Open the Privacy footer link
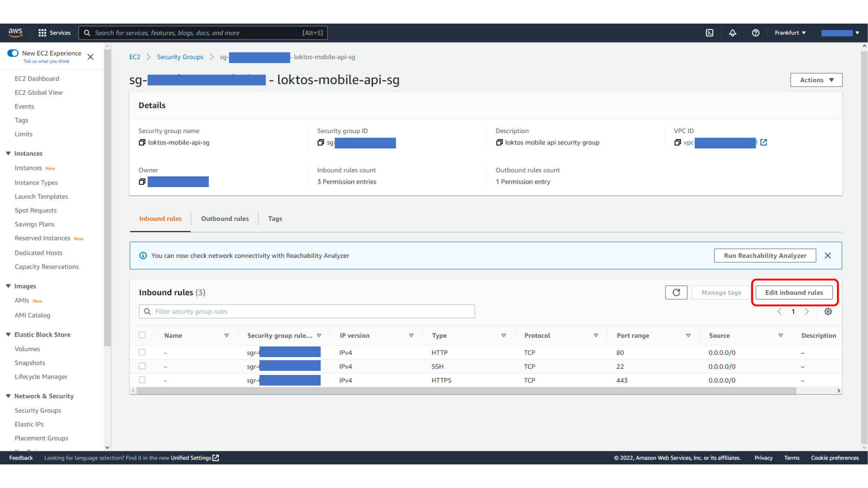Viewport: 868px width, 488px height. tap(763, 458)
